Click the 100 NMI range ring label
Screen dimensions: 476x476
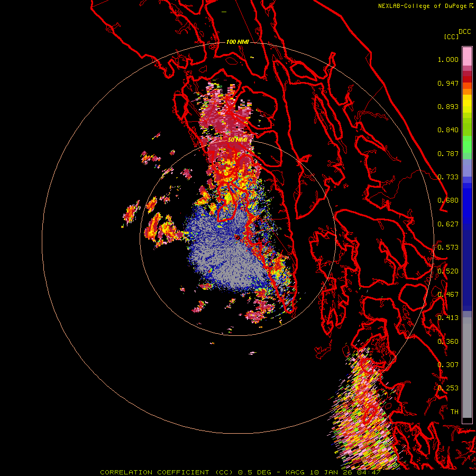pyautogui.click(x=237, y=42)
